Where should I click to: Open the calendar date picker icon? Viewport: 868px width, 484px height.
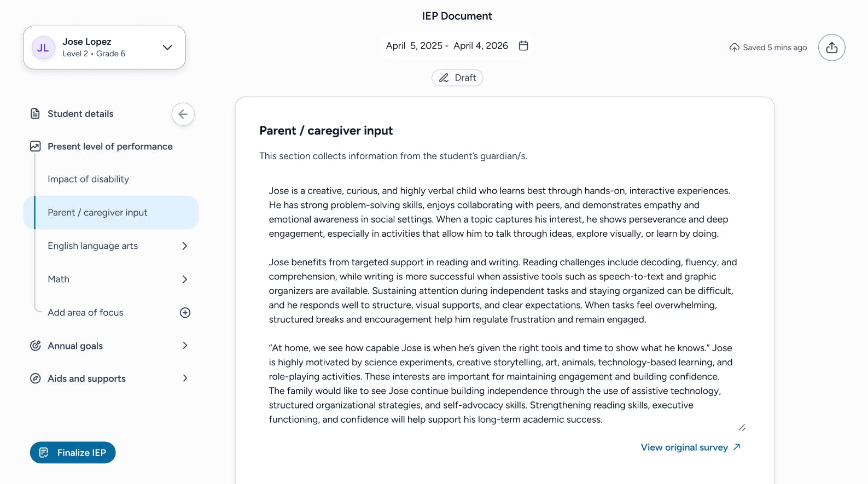pos(523,46)
